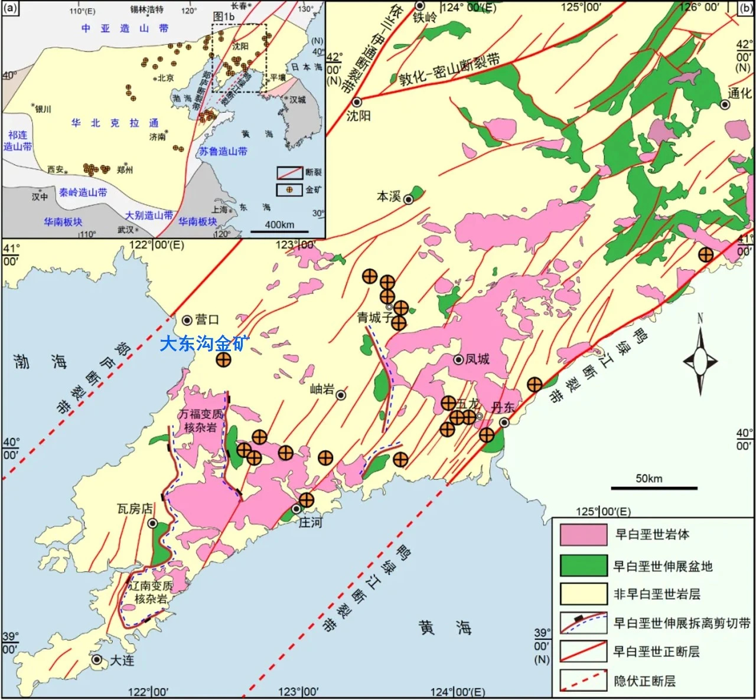
Task: Click the 大别造山带 label
Action: (149, 215)
